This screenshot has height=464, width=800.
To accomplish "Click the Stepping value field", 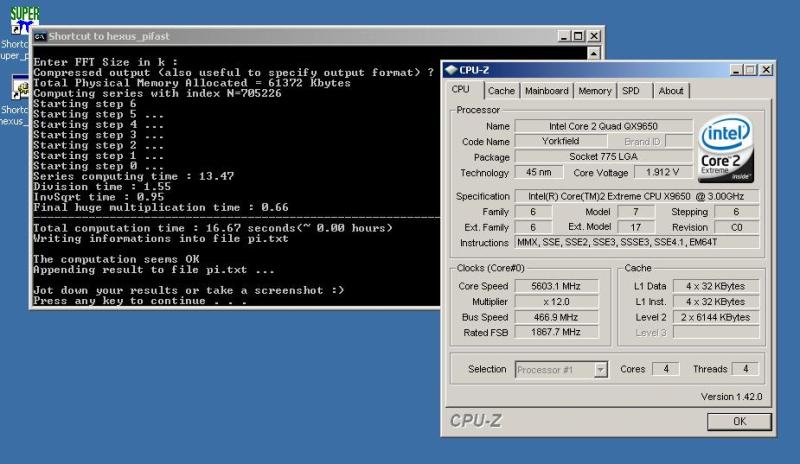I will [737, 212].
